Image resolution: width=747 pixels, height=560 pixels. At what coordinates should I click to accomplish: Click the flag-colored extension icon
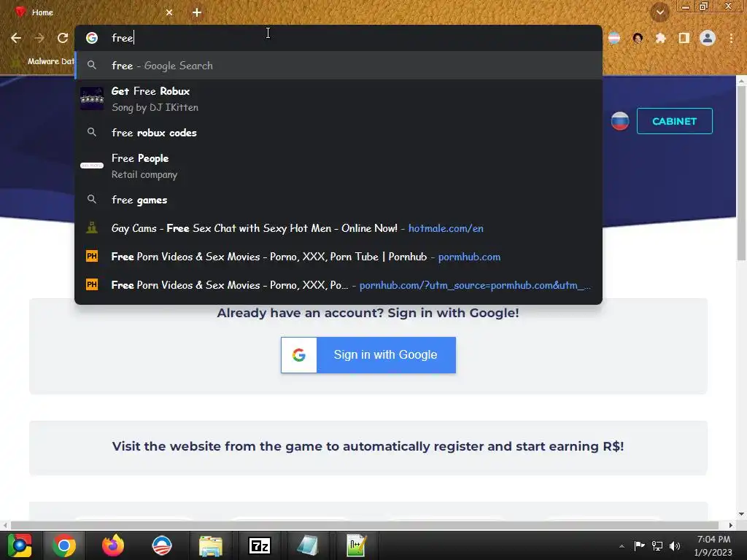click(614, 38)
